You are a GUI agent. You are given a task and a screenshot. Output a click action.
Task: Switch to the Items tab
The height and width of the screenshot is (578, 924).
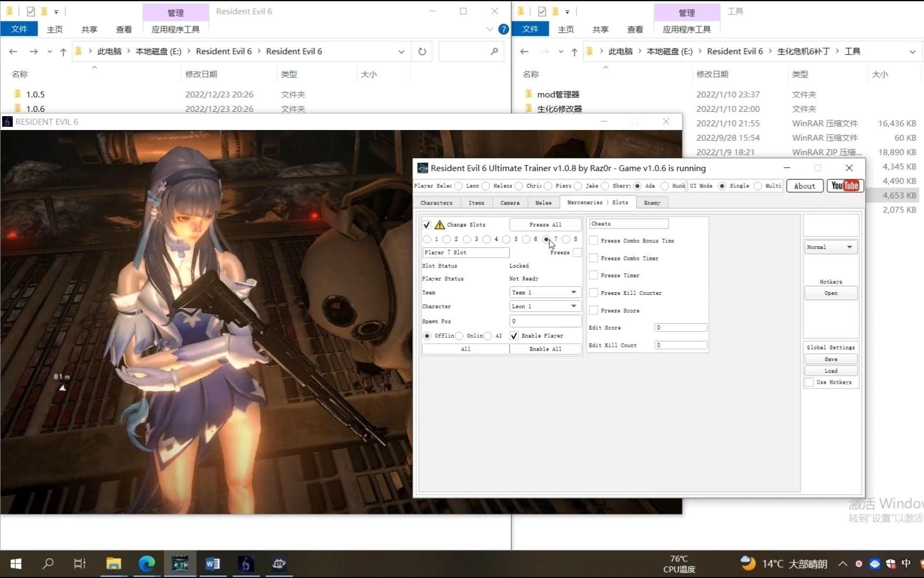tap(476, 203)
